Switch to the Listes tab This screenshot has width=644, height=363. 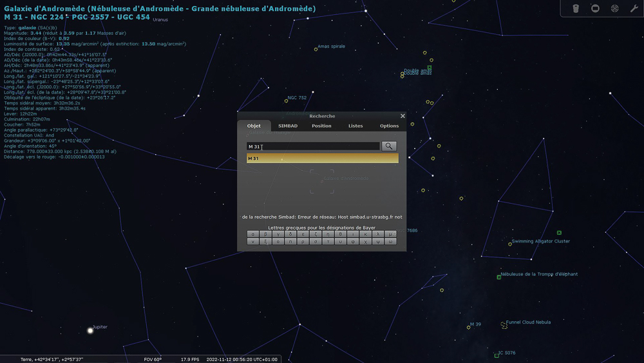355,126
